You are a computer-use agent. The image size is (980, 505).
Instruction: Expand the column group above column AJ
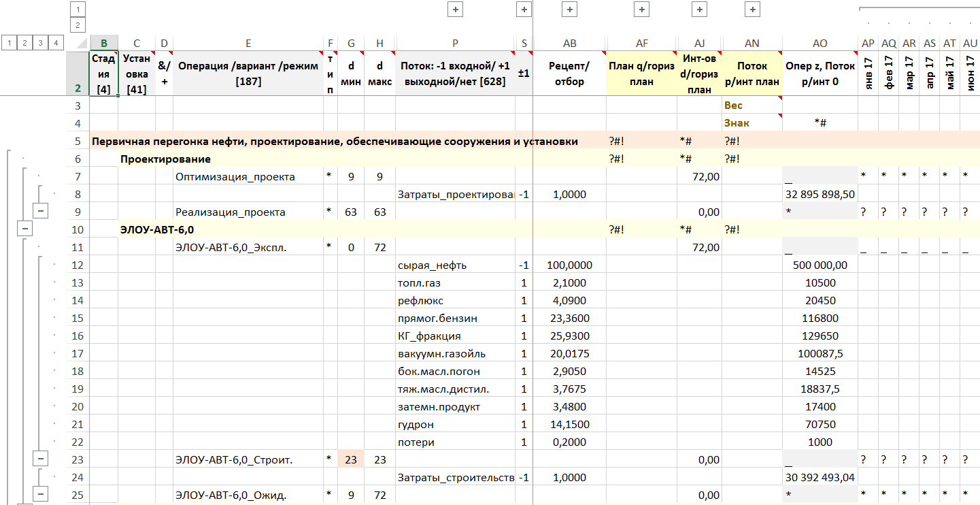(698, 10)
